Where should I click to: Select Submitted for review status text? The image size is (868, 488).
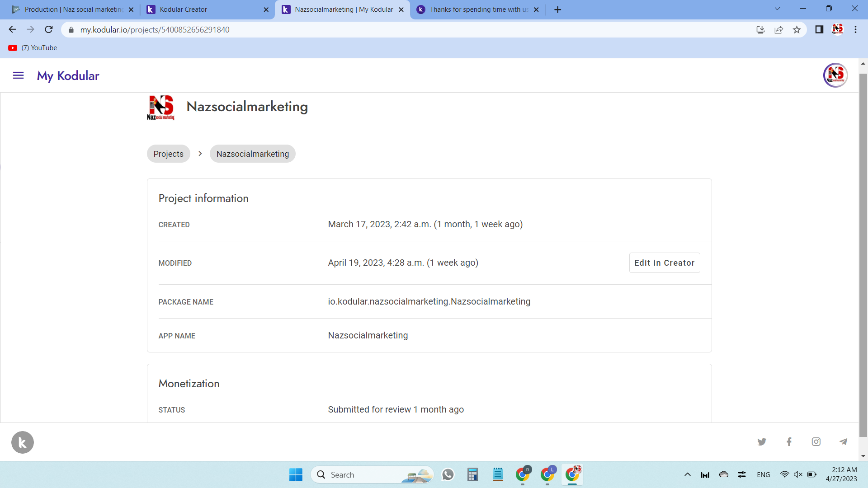396,410
